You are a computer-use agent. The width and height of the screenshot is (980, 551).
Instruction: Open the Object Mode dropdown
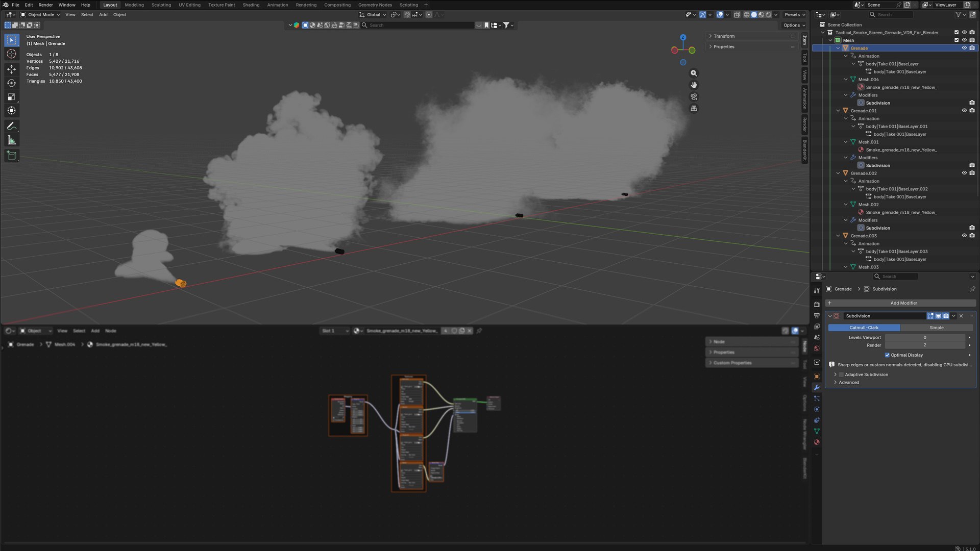coord(40,15)
